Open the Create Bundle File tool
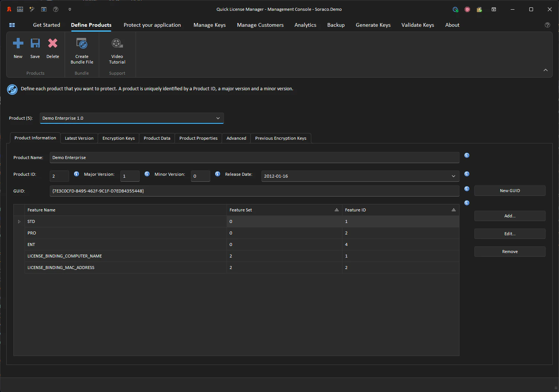559x392 pixels. click(82, 51)
